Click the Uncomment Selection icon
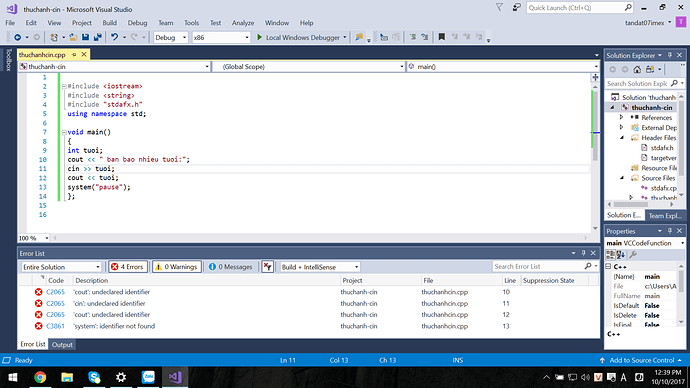Viewport: 690px width, 388px height. (x=425, y=37)
